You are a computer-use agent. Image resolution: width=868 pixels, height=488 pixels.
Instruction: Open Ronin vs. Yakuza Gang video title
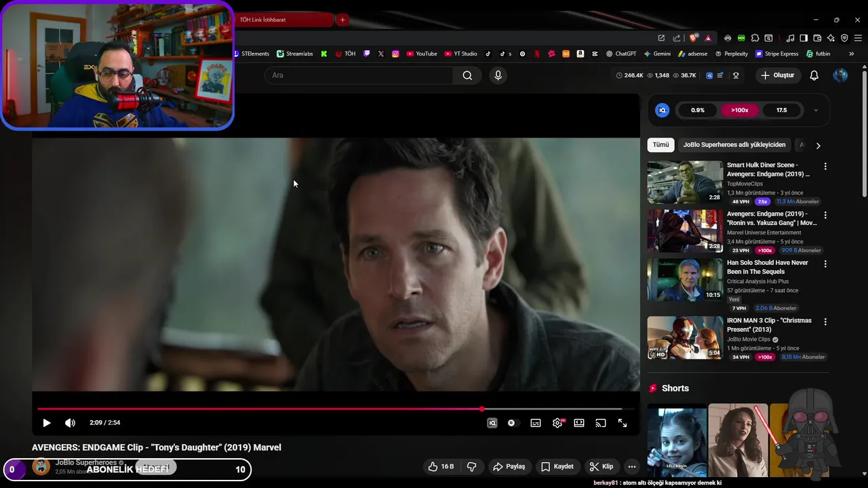tap(772, 218)
